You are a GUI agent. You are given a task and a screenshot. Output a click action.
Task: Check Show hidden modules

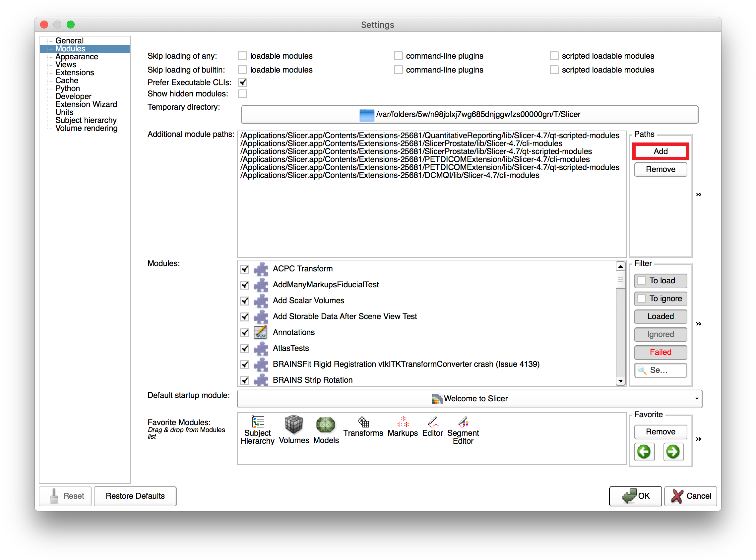(242, 94)
